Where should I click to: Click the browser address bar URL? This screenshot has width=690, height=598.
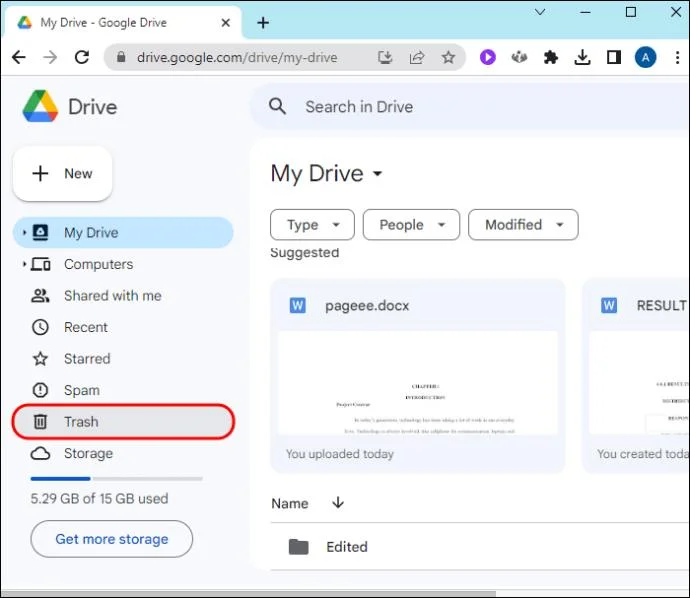coord(237,57)
